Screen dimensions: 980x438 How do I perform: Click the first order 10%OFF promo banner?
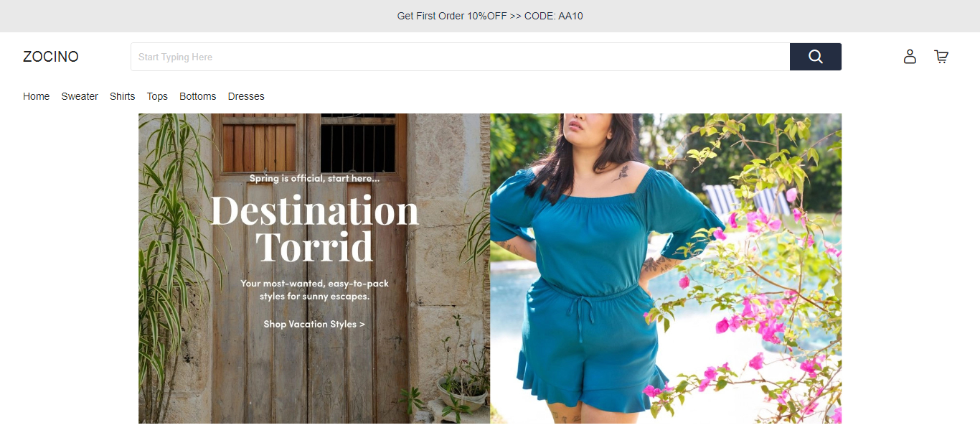pyautogui.click(x=490, y=16)
